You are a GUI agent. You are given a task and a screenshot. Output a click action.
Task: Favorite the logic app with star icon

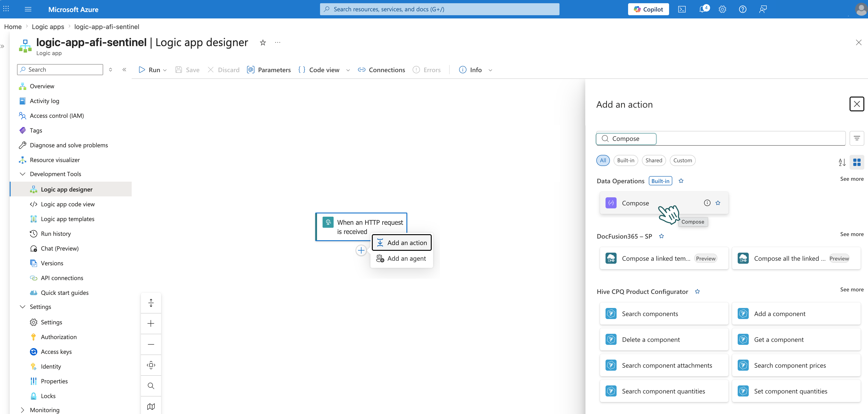tap(263, 42)
